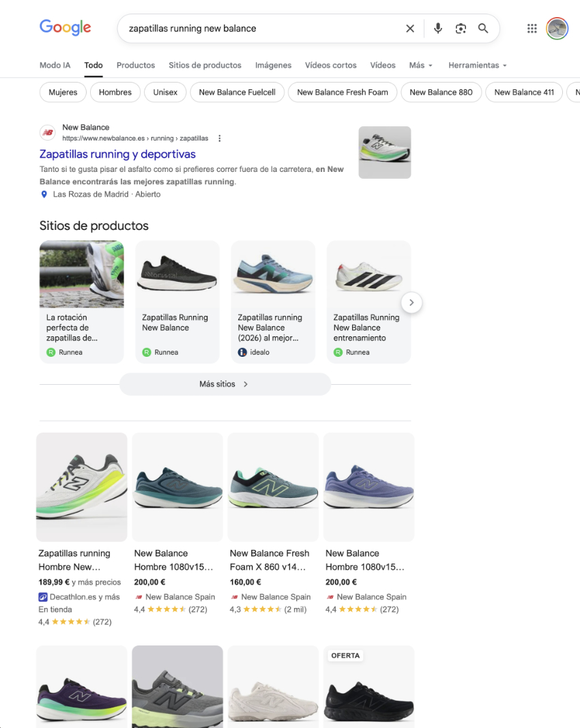The image size is (580, 728).
Task: Toggle the Hombres filter chip
Action: (115, 92)
